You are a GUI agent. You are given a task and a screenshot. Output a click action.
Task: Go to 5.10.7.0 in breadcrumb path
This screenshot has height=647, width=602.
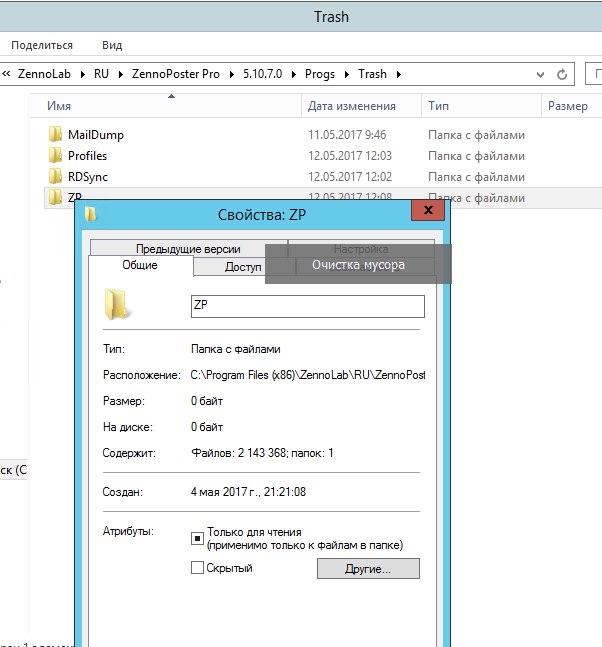[x=262, y=74]
